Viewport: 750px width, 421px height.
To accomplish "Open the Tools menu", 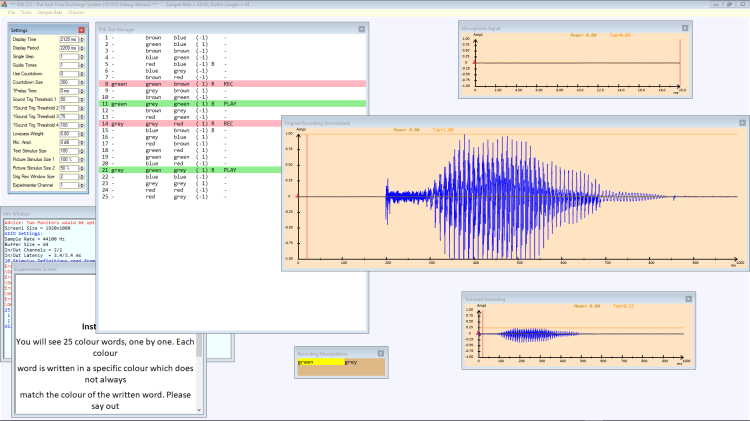I will tap(25, 12).
